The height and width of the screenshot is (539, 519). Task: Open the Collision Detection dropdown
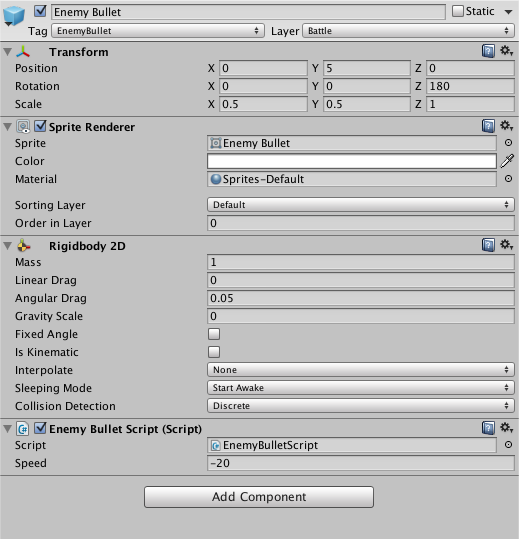click(361, 406)
